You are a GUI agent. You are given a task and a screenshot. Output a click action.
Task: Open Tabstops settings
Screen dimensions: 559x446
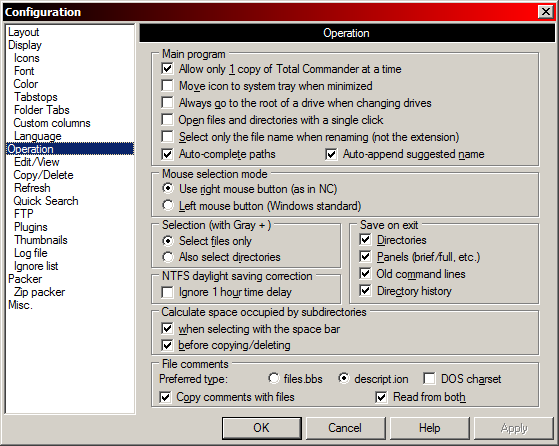pos(36,97)
